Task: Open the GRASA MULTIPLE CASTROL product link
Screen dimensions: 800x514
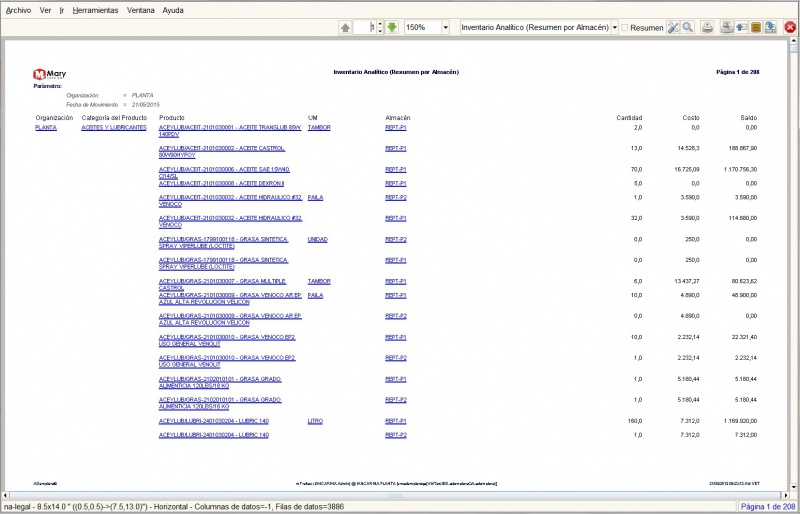Action: click(x=222, y=285)
